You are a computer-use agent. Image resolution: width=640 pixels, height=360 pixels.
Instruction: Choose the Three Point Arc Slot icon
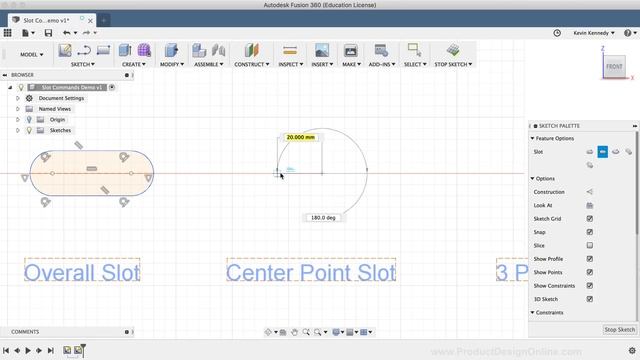click(x=616, y=152)
